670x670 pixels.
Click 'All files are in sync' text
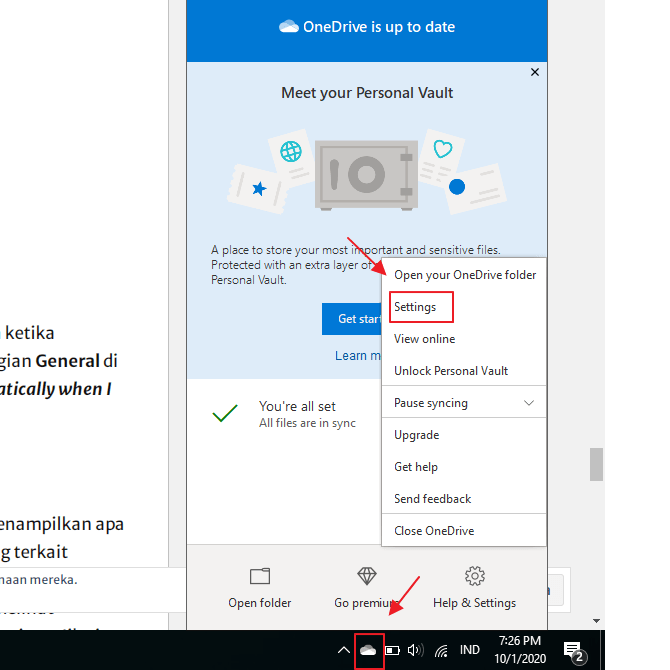tap(307, 423)
